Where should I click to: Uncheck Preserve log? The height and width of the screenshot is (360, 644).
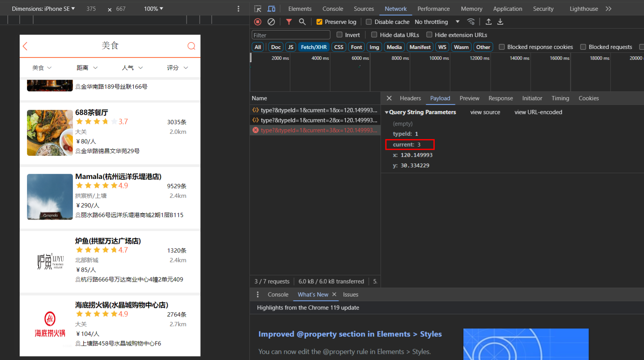point(319,22)
